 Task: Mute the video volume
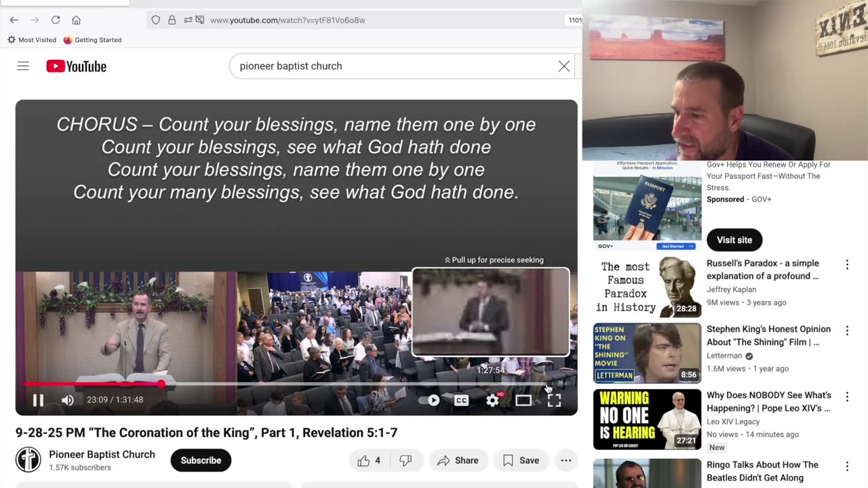pyautogui.click(x=68, y=400)
